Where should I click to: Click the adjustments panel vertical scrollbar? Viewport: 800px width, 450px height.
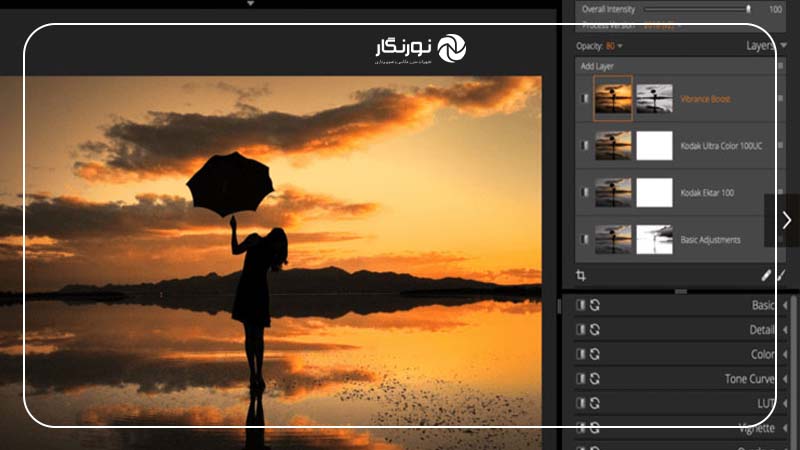pyautogui.click(x=794, y=372)
